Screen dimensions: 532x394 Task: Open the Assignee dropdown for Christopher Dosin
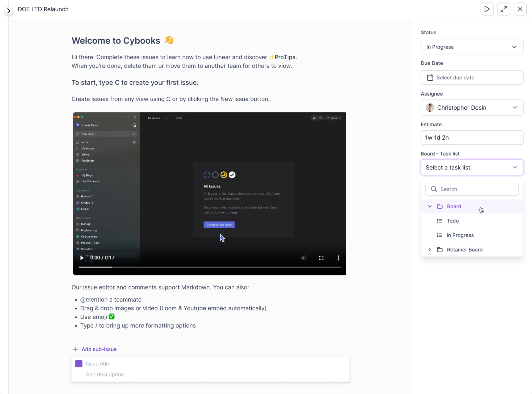click(x=472, y=107)
